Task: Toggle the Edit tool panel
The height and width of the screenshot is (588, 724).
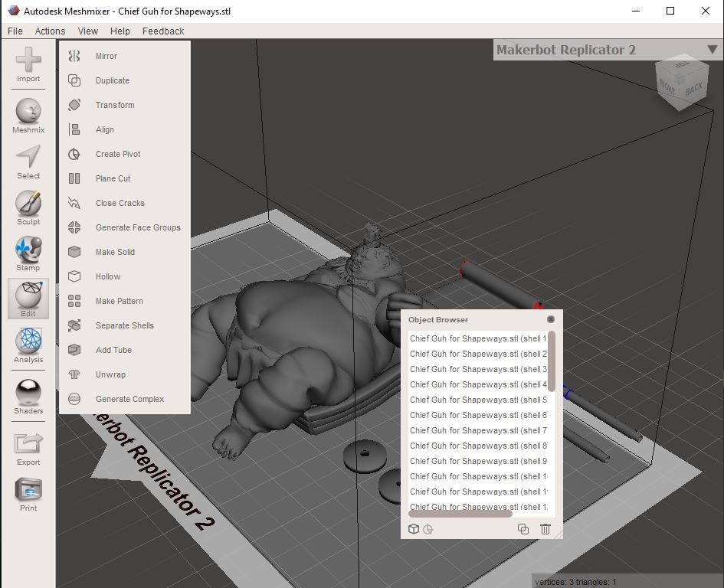Action: (x=28, y=299)
